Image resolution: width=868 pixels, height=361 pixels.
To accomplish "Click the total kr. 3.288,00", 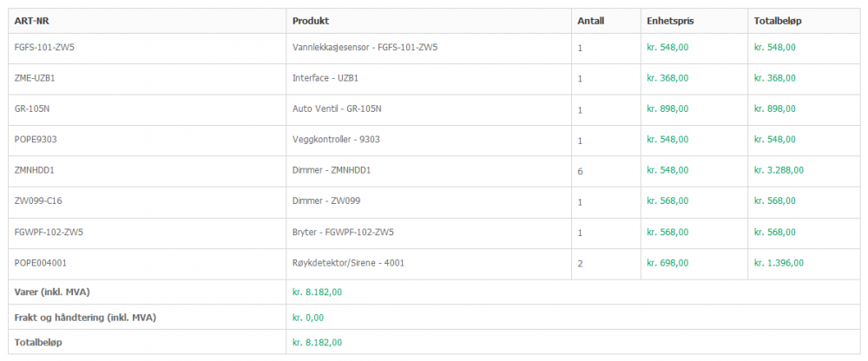I will (x=779, y=171).
